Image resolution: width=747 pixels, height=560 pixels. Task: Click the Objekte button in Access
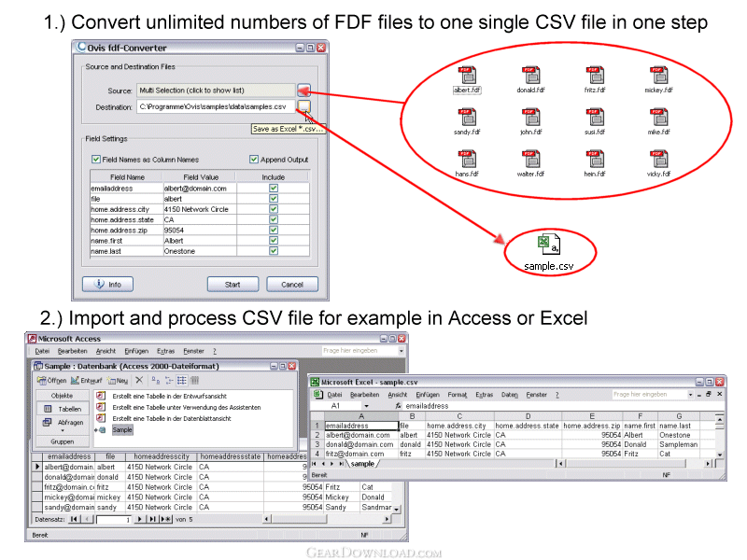pyautogui.click(x=63, y=396)
